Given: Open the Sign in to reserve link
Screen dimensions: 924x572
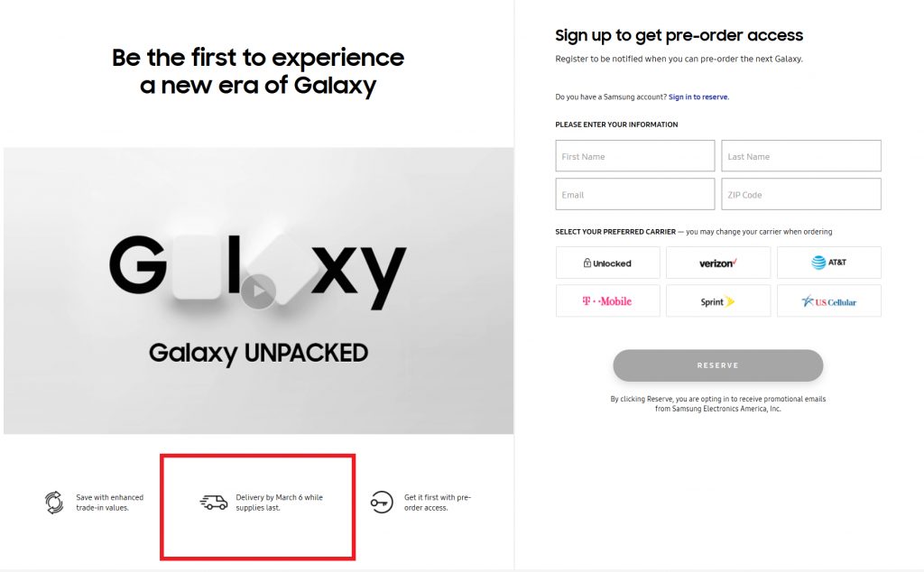Looking at the screenshot, I should click(x=699, y=97).
